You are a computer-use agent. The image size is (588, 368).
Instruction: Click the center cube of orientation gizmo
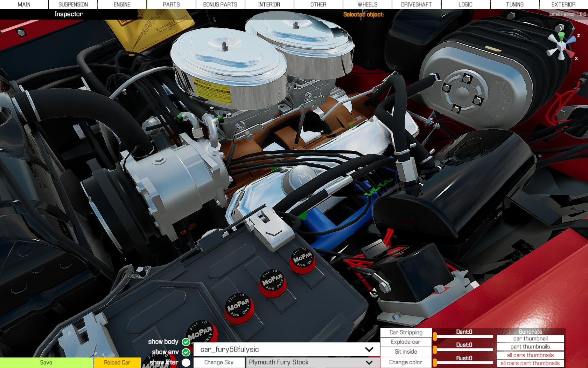coord(561,47)
